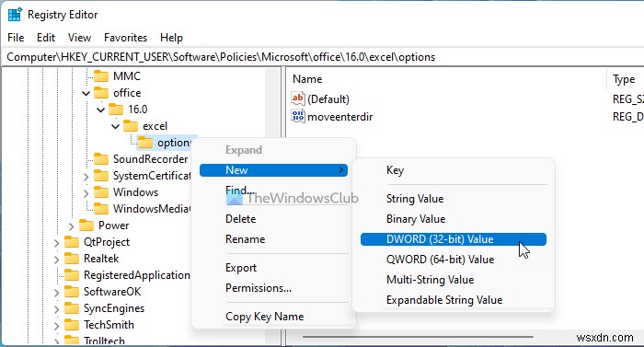Click the excel folder icon
This screenshot has width=644, height=347.
(131, 126)
